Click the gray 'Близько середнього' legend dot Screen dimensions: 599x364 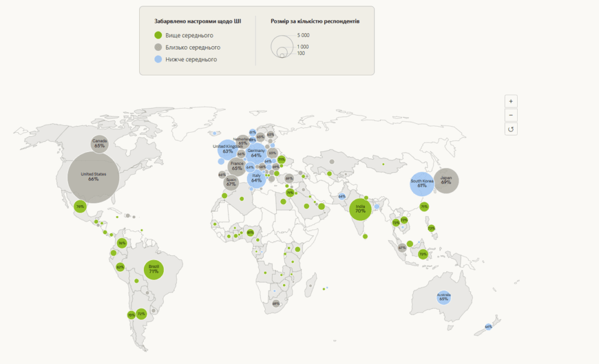[158, 47]
